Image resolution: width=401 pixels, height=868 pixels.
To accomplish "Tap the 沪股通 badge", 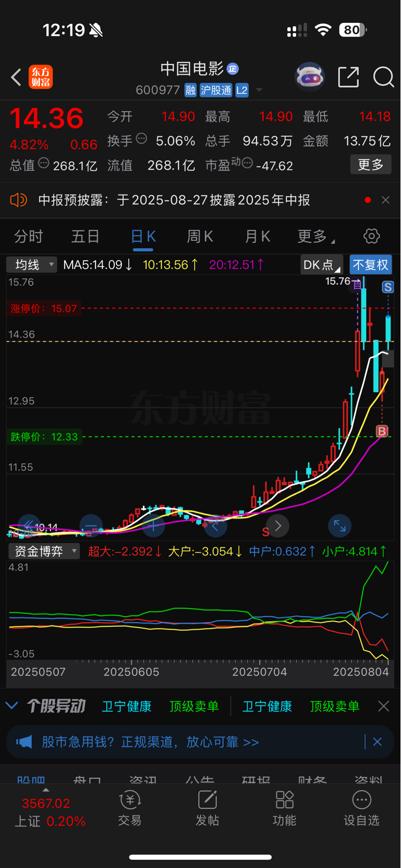I will pos(216,90).
